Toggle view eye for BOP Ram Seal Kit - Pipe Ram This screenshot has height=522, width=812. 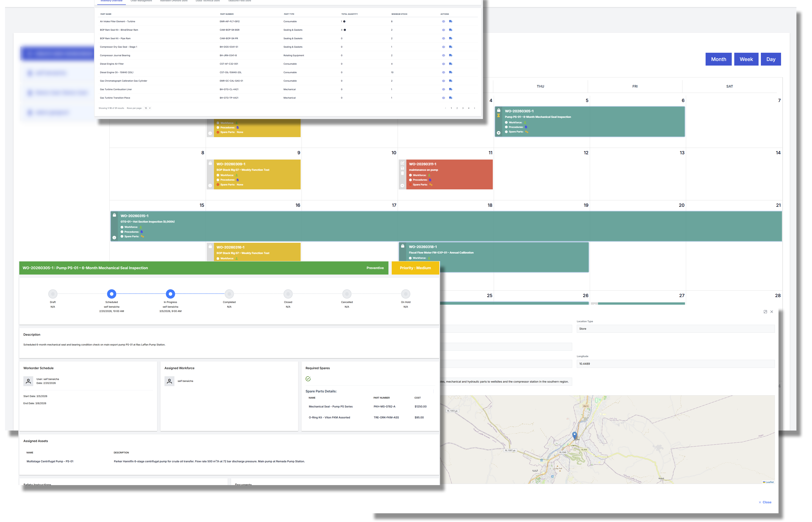tap(443, 38)
